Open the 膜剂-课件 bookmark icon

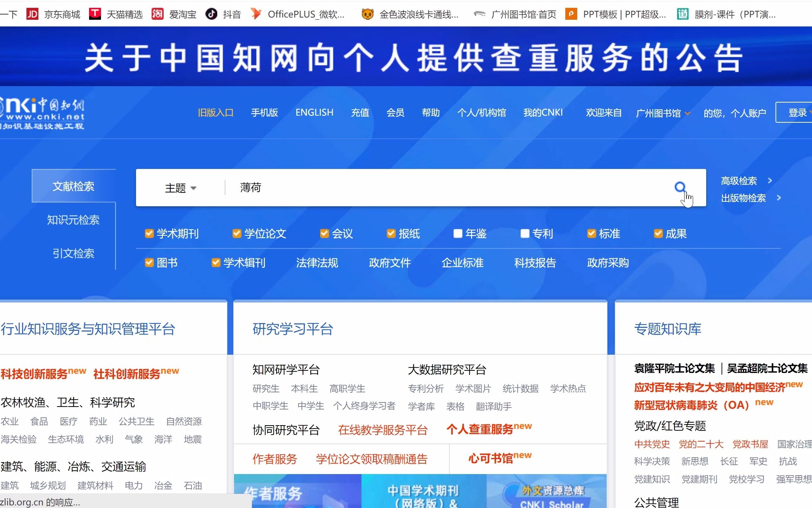(x=683, y=14)
